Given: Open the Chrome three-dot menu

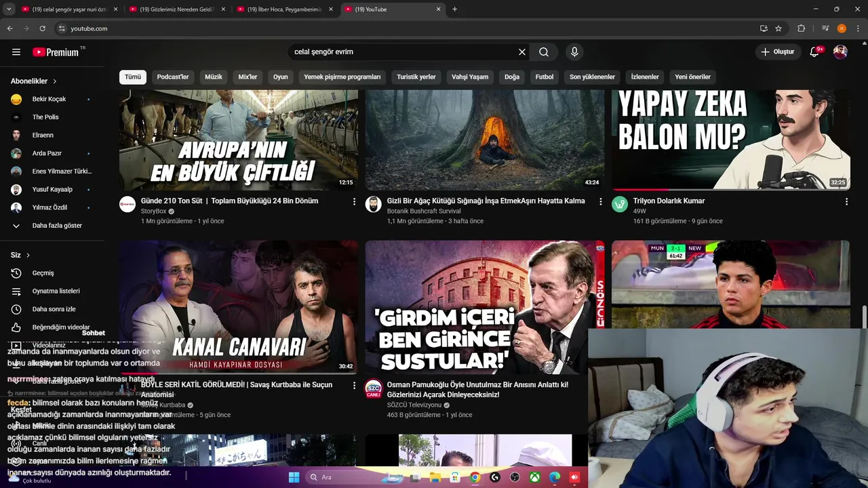Looking at the screenshot, I should point(858,28).
